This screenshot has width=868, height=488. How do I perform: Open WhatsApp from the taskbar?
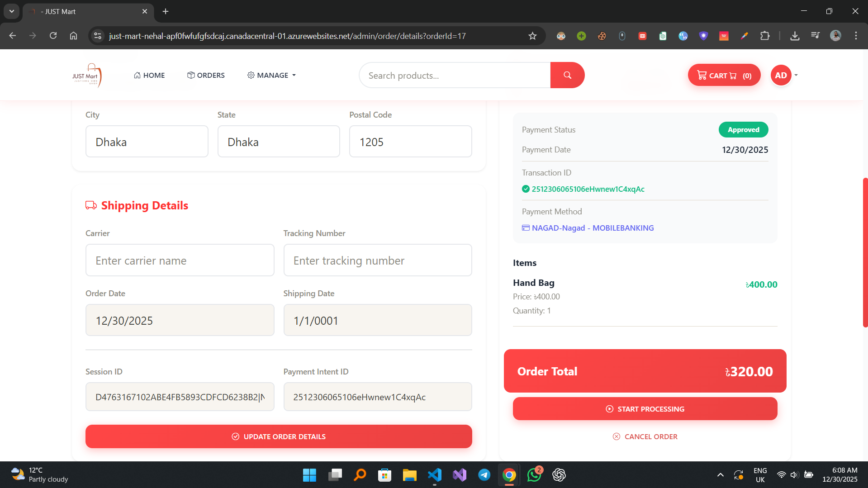534,475
